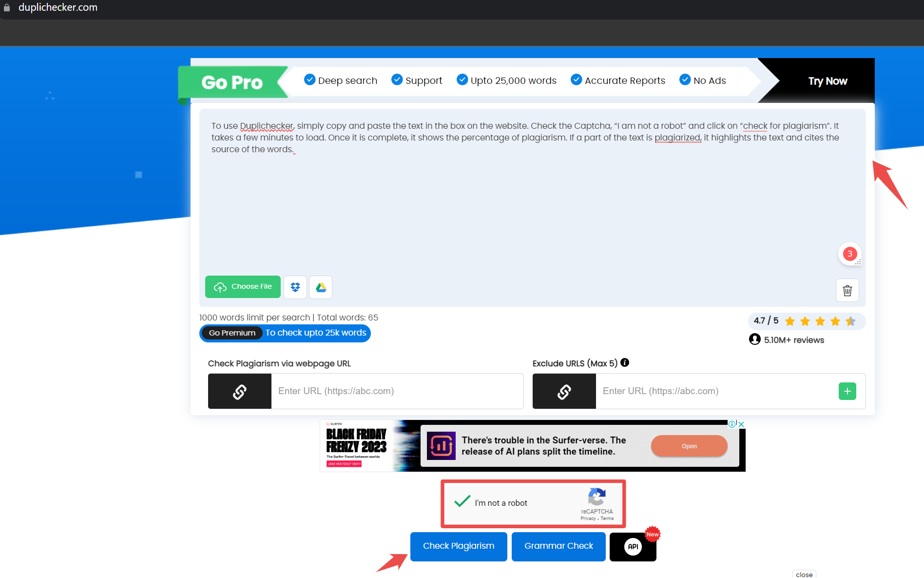The height and width of the screenshot is (578, 924).
Task: Click the red number 3 grammar badge
Action: (x=850, y=254)
